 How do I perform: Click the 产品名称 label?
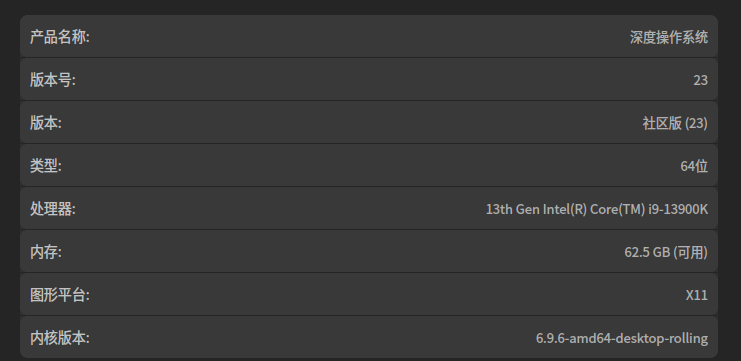point(60,37)
